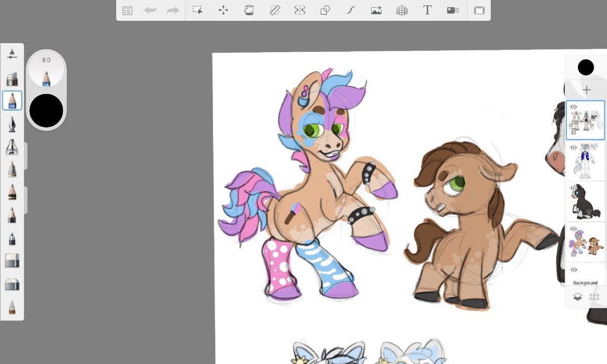Select the black pony layer thumbnail
Image resolution: width=607 pixels, height=364 pixels.
pyautogui.click(x=586, y=201)
